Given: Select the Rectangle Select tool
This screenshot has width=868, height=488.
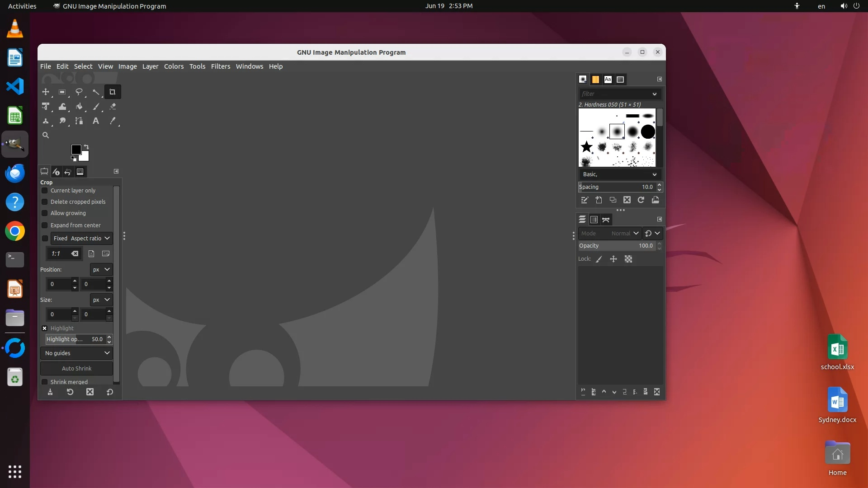Looking at the screenshot, I should click(62, 92).
